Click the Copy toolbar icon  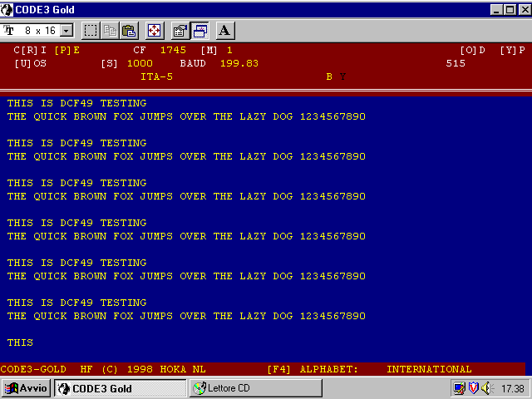tap(110, 31)
